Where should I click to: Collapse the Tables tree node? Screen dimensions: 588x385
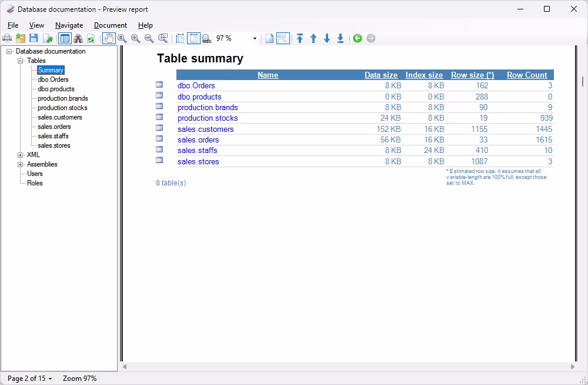pyautogui.click(x=20, y=61)
